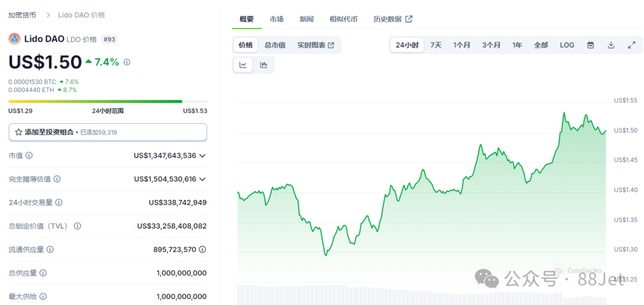
Task: Click 添加至投资组合 button
Action: [x=107, y=133]
